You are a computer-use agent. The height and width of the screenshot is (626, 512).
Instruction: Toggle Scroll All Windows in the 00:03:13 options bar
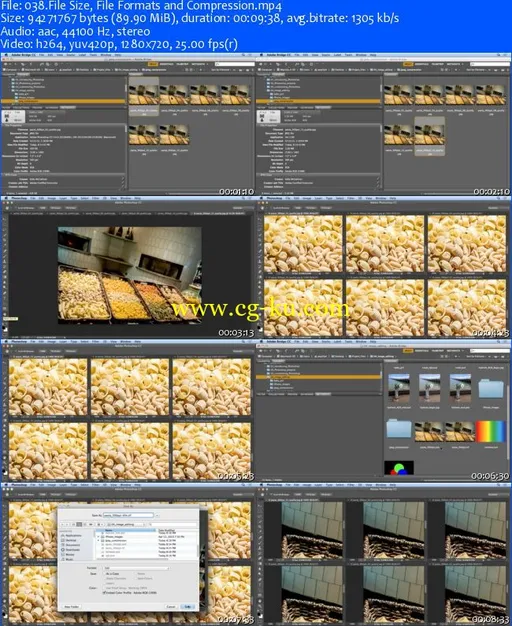point(25,208)
